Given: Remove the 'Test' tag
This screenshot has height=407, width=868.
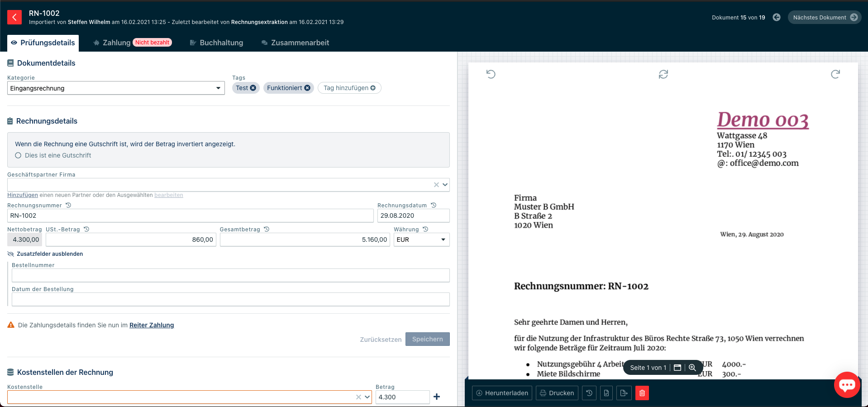Looking at the screenshot, I should tap(253, 88).
